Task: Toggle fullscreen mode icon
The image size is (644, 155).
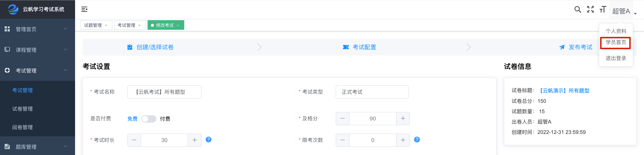Action: (590, 9)
